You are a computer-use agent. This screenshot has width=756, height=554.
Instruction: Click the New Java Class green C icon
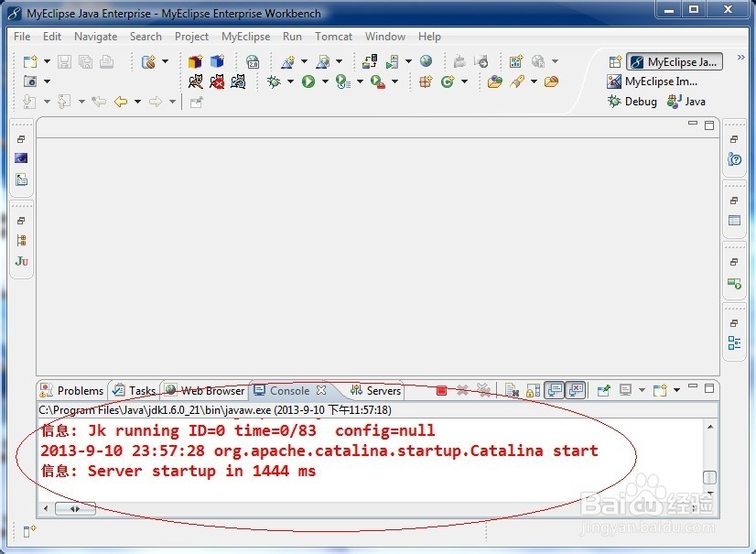448,81
